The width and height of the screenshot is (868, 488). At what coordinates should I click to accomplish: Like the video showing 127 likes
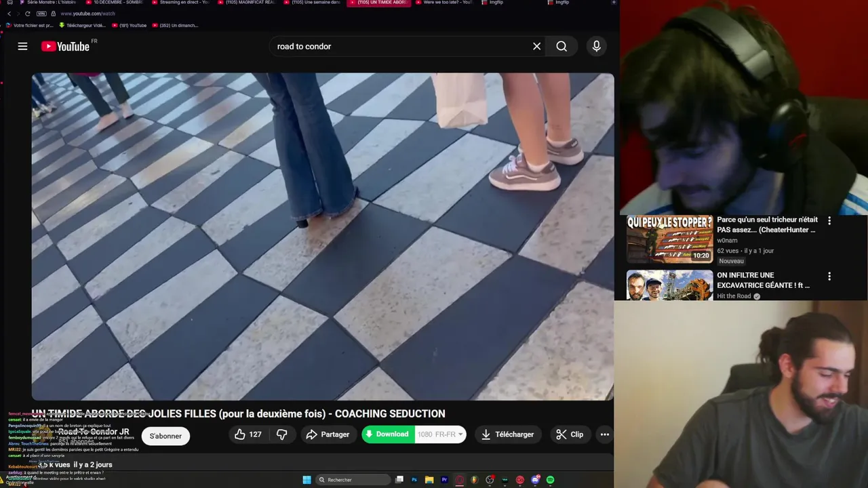248,434
